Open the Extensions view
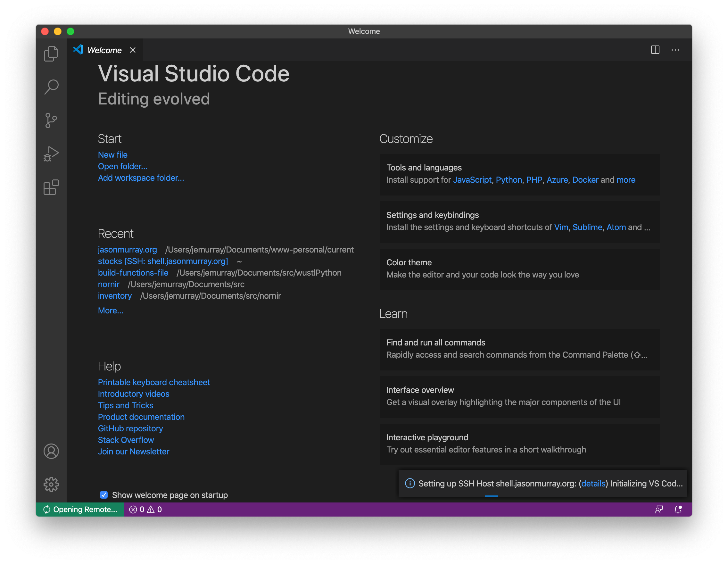The width and height of the screenshot is (728, 564). [x=51, y=188]
